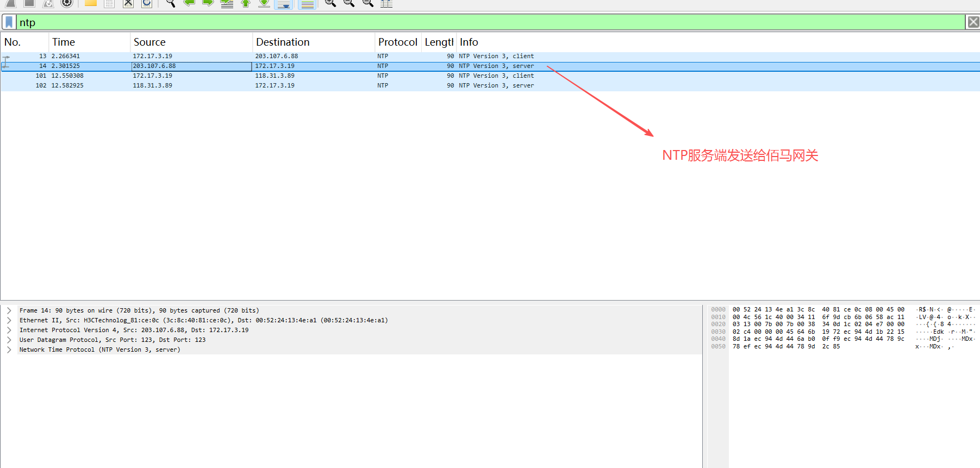The image size is (980, 468).
Task: Open the display filter bookmark button
Action: pos(9,22)
